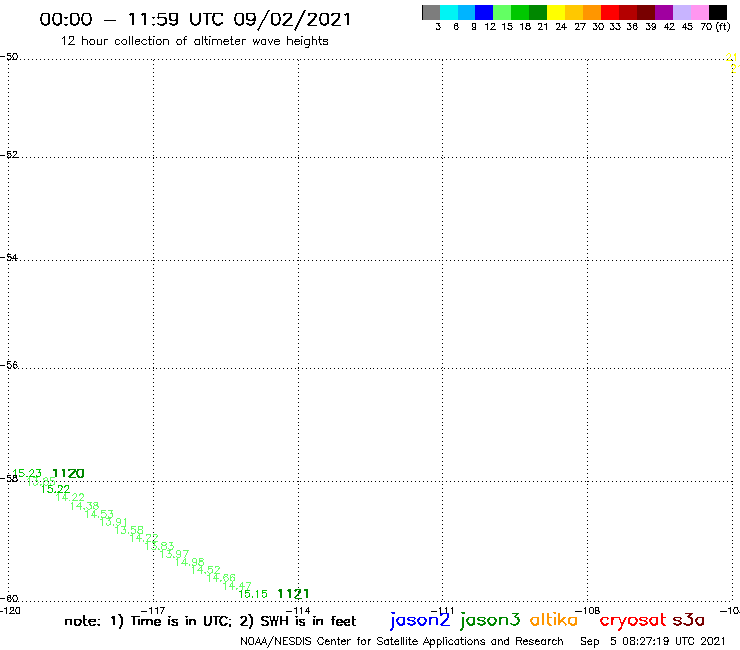Click the orange legend swatch for 27-30 ft
Image resolution: width=740 pixels, height=650 pixels.
click(592, 13)
